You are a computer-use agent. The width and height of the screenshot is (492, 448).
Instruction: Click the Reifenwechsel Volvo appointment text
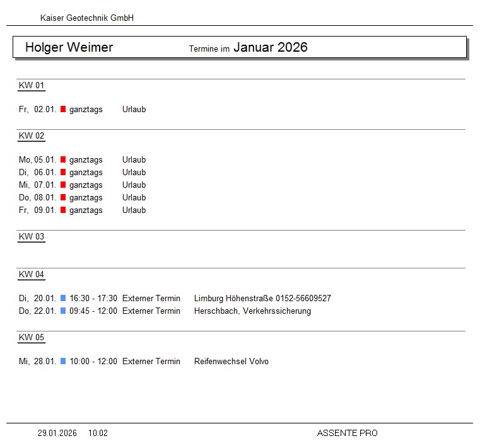tap(231, 361)
